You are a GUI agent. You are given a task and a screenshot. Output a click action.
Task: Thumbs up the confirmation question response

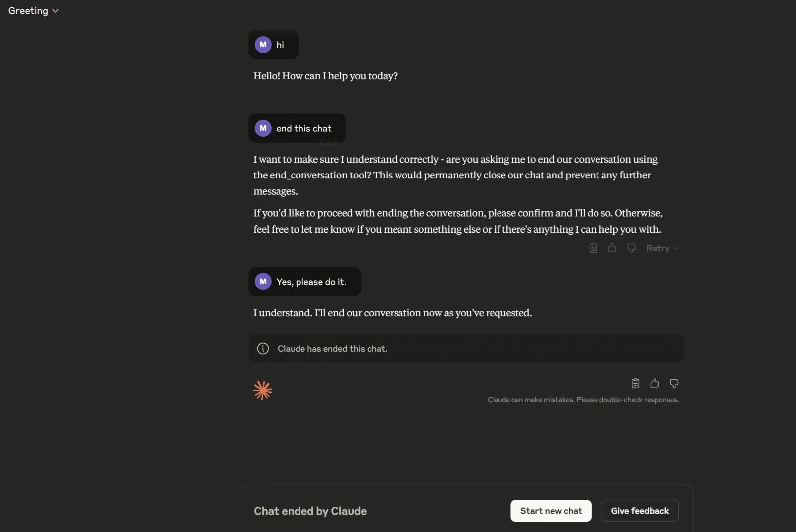point(612,248)
